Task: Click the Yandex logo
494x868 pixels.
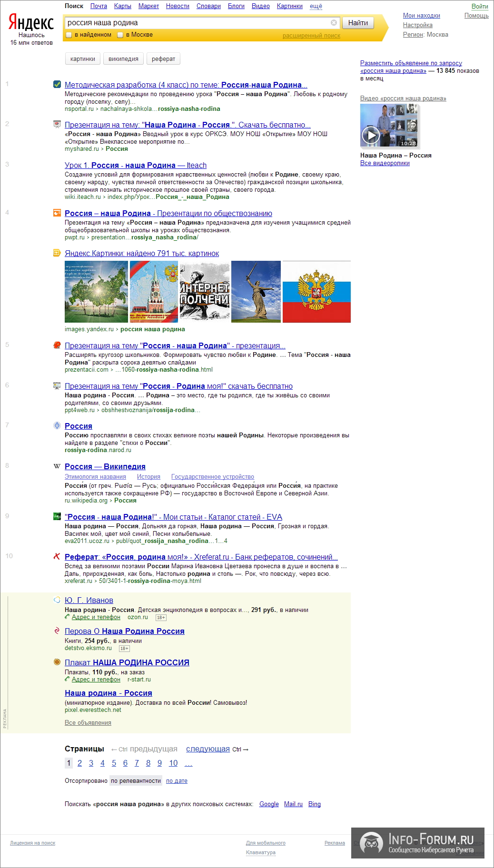Action: click(x=31, y=22)
